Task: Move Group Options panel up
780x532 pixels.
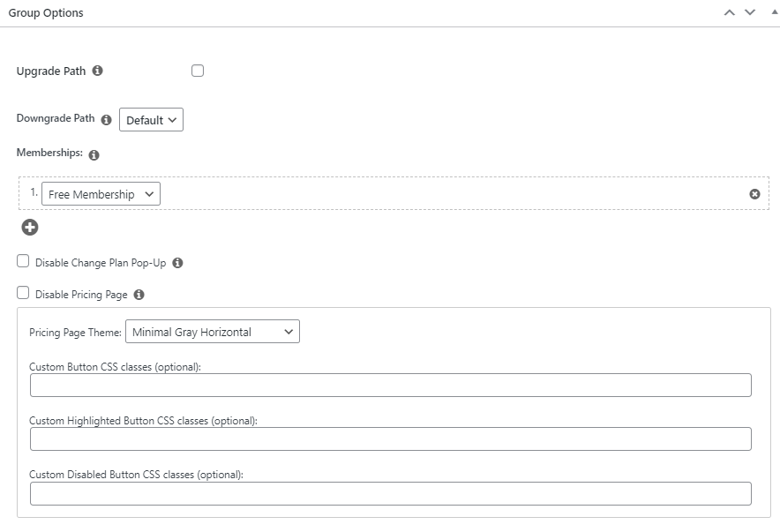Action: pos(729,12)
